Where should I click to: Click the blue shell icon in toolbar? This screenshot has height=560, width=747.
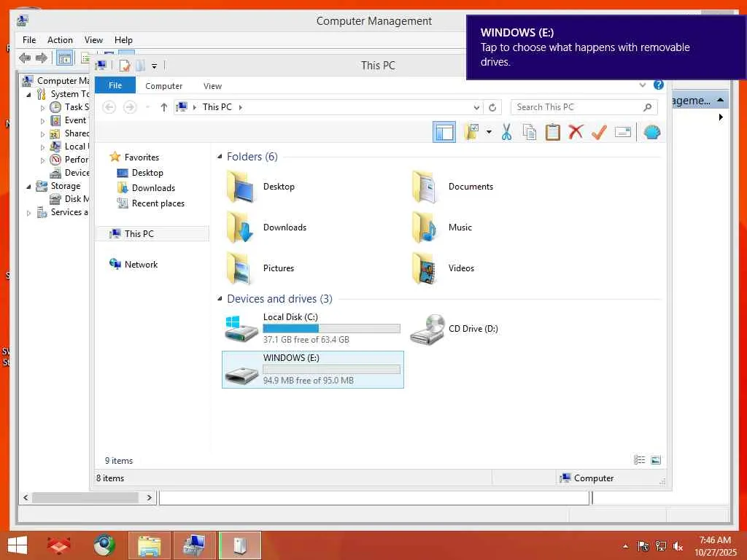click(651, 132)
